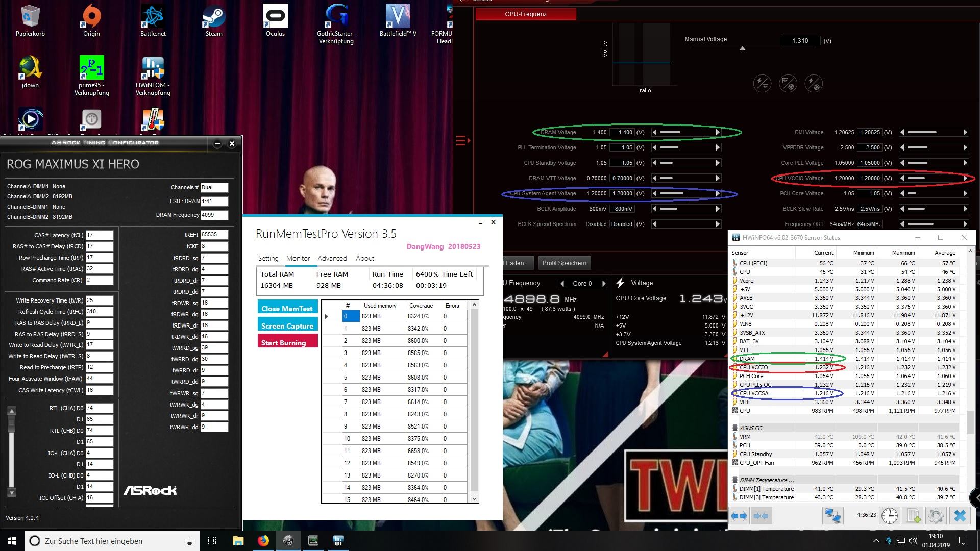Switch to Monitor tab in RunMemTestPro
This screenshot has width=980, height=551.
point(298,258)
